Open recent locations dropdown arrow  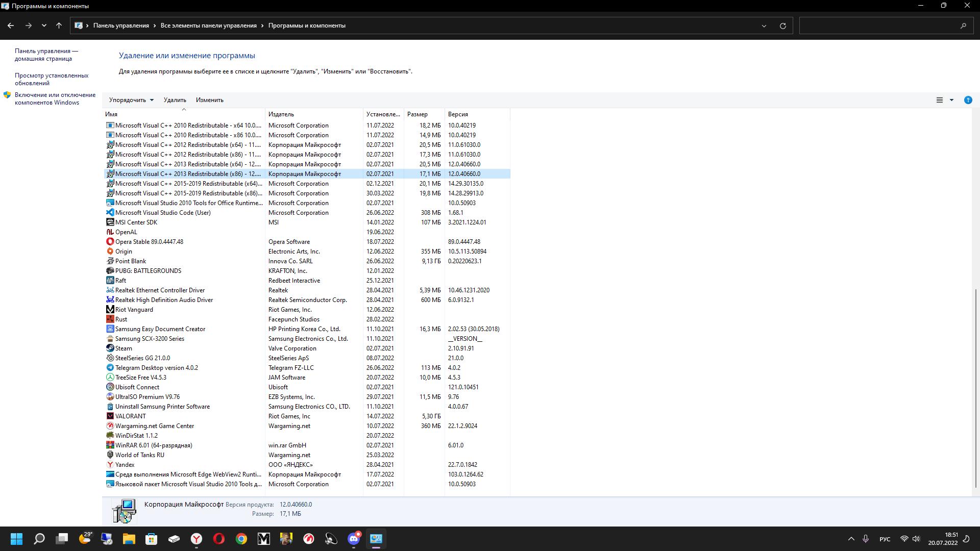(x=44, y=26)
